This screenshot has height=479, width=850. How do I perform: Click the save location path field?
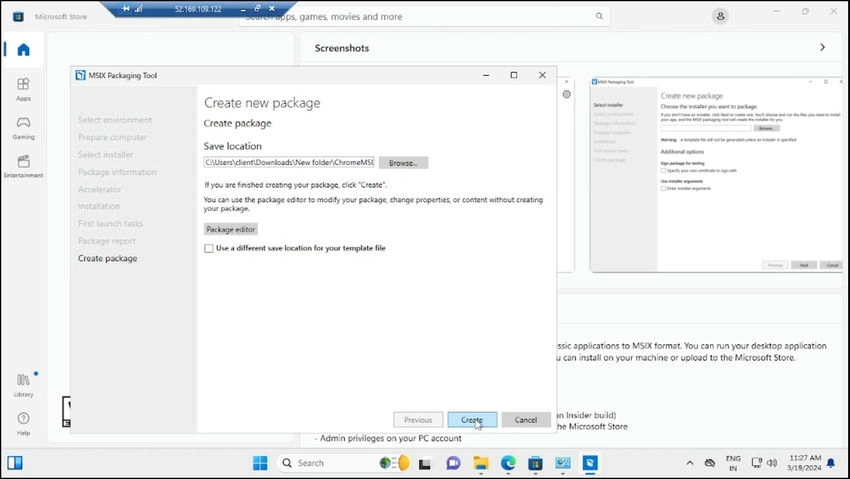pyautogui.click(x=289, y=162)
